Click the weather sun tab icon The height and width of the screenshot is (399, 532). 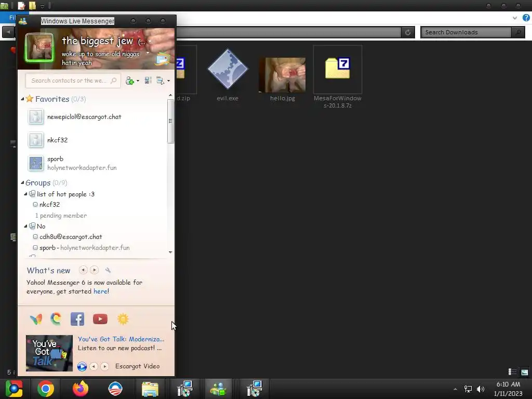pos(123,319)
